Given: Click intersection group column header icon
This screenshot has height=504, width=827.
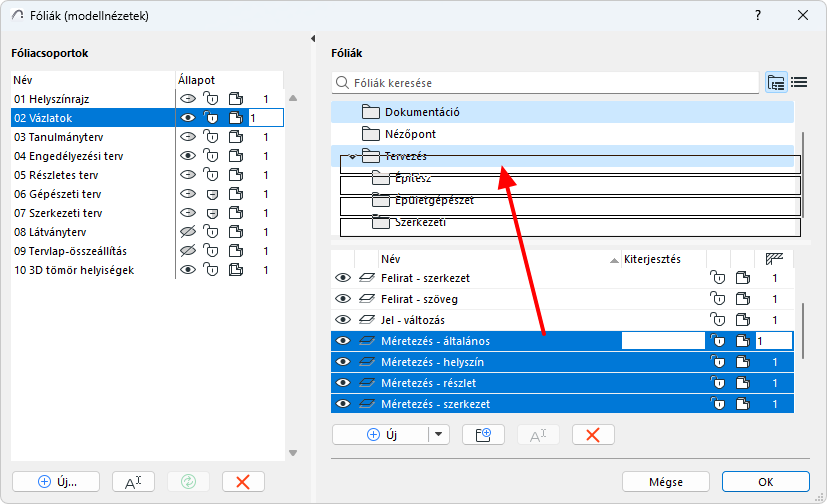Looking at the screenshot, I should pos(774,259).
